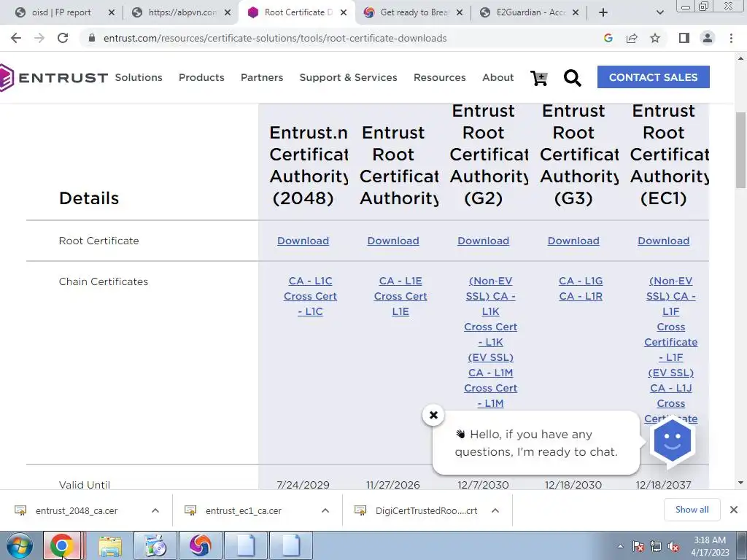Open the Products menu
The height and width of the screenshot is (560, 747).
click(201, 77)
